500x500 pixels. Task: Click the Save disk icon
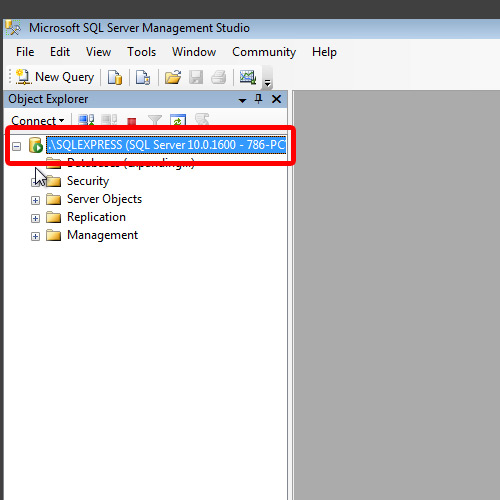point(196,77)
